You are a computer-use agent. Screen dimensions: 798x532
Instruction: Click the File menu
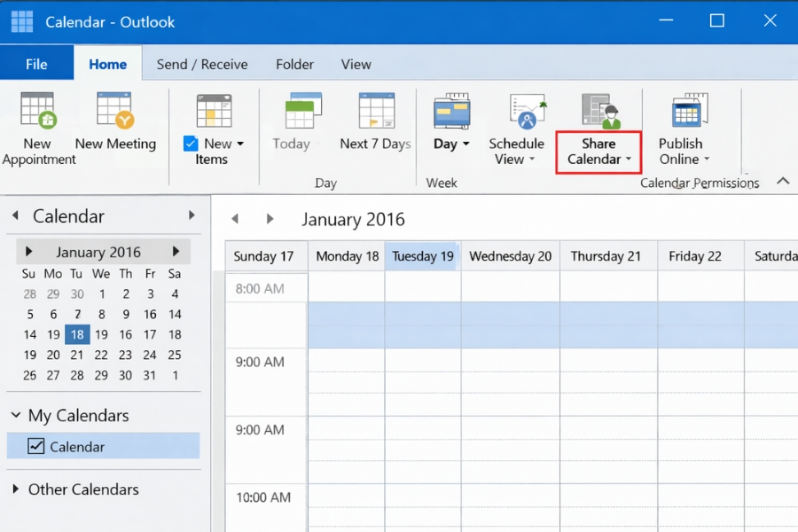[35, 64]
